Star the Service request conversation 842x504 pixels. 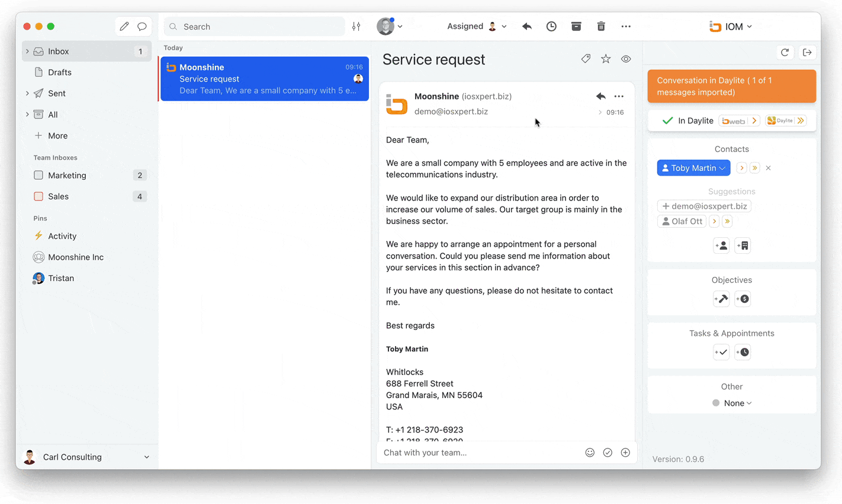click(606, 59)
